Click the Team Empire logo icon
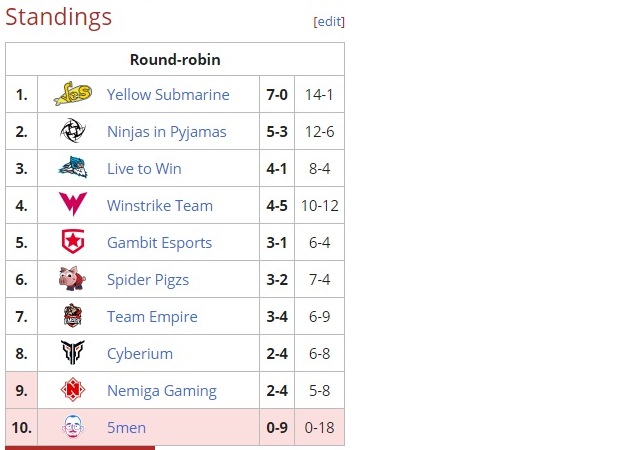The image size is (617, 450). pyautogui.click(x=72, y=316)
